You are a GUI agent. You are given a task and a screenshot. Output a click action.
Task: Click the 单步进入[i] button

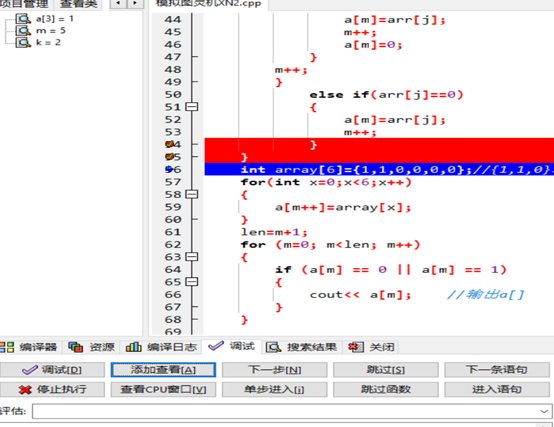tap(275, 390)
